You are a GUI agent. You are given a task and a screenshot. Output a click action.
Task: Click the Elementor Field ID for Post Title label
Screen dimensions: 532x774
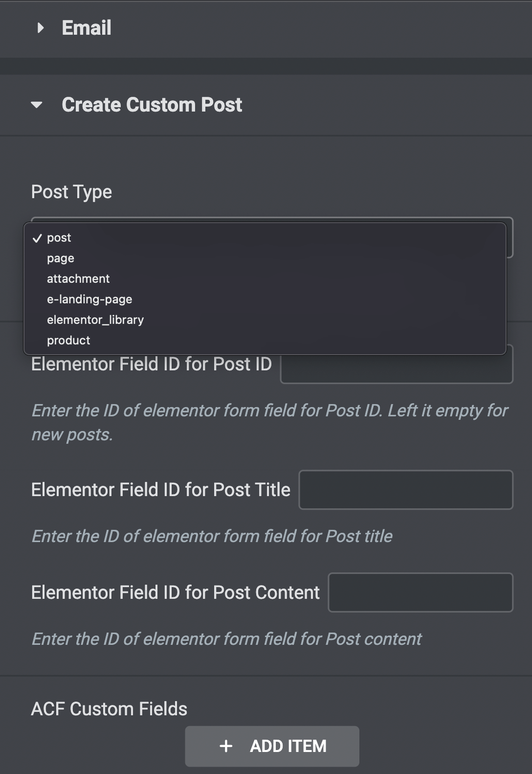click(x=161, y=490)
